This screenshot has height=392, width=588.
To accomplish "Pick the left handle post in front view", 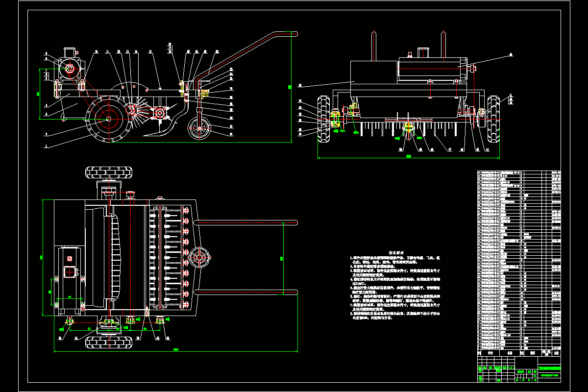I will (x=374, y=47).
